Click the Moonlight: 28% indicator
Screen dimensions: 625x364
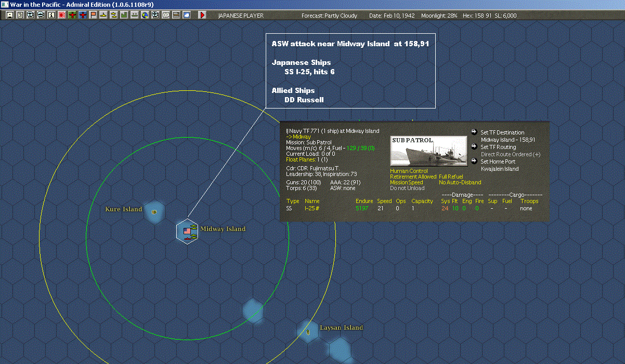tap(439, 16)
